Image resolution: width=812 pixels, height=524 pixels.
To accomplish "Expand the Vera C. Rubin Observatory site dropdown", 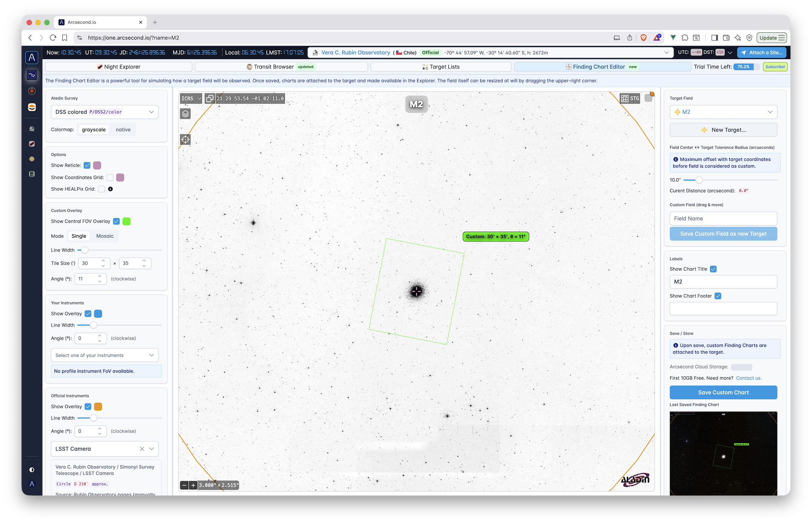I will coord(667,53).
